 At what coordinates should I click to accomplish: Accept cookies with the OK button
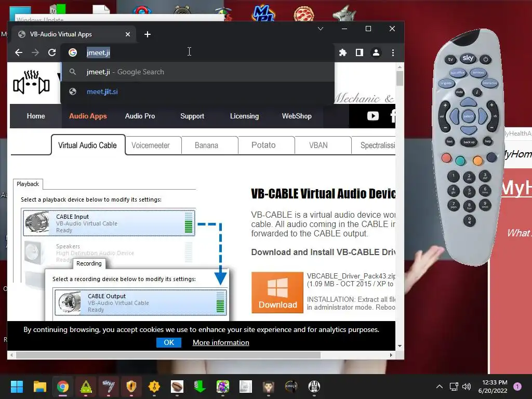(x=169, y=342)
